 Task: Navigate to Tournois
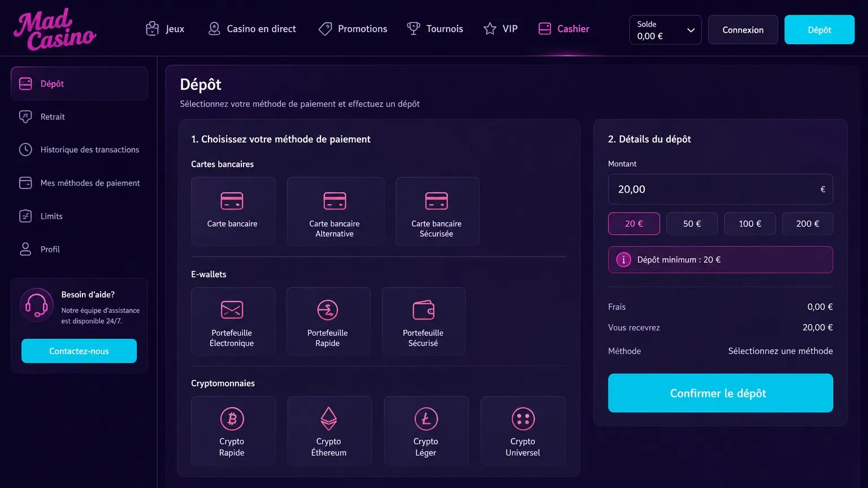tap(435, 29)
